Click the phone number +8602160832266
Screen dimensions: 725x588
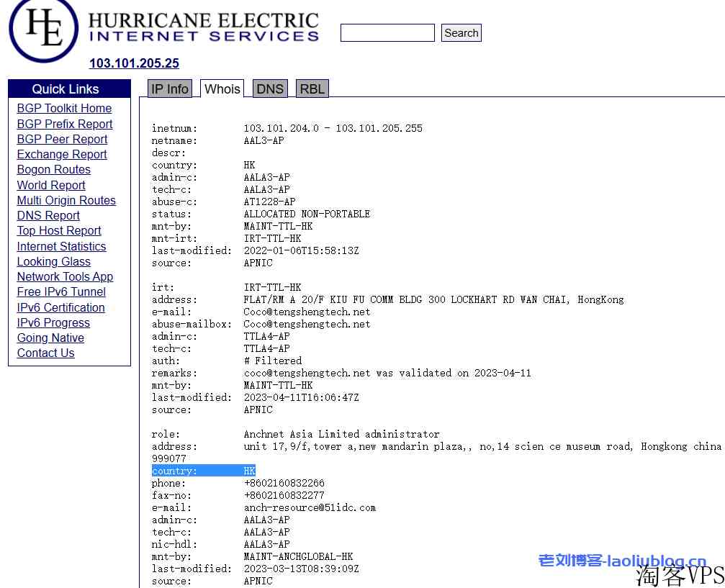click(x=284, y=483)
